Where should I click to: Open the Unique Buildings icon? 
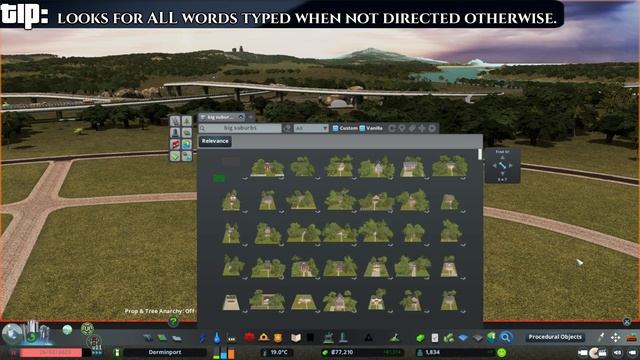tap(343, 337)
